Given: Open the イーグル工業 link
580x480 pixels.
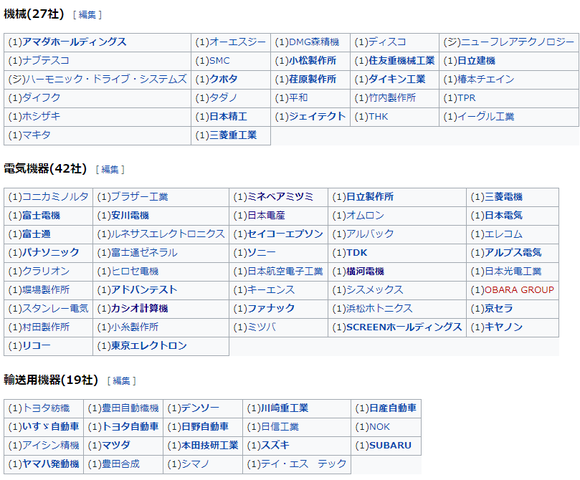Looking at the screenshot, I should [486, 116].
